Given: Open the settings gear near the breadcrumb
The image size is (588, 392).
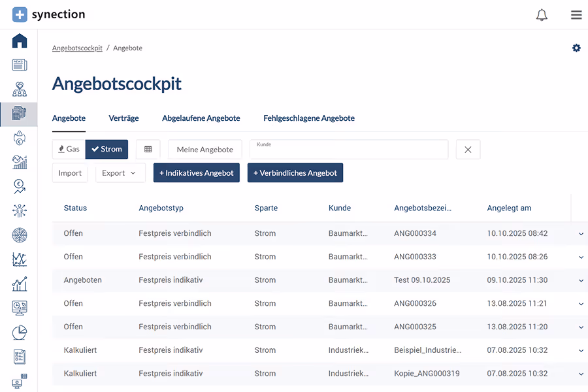Looking at the screenshot, I should coord(576,48).
